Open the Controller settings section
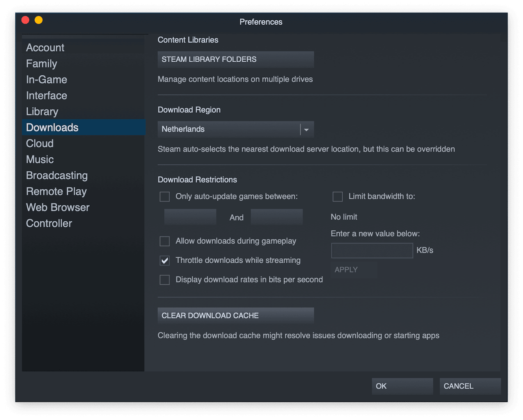523x420 pixels. (x=49, y=223)
